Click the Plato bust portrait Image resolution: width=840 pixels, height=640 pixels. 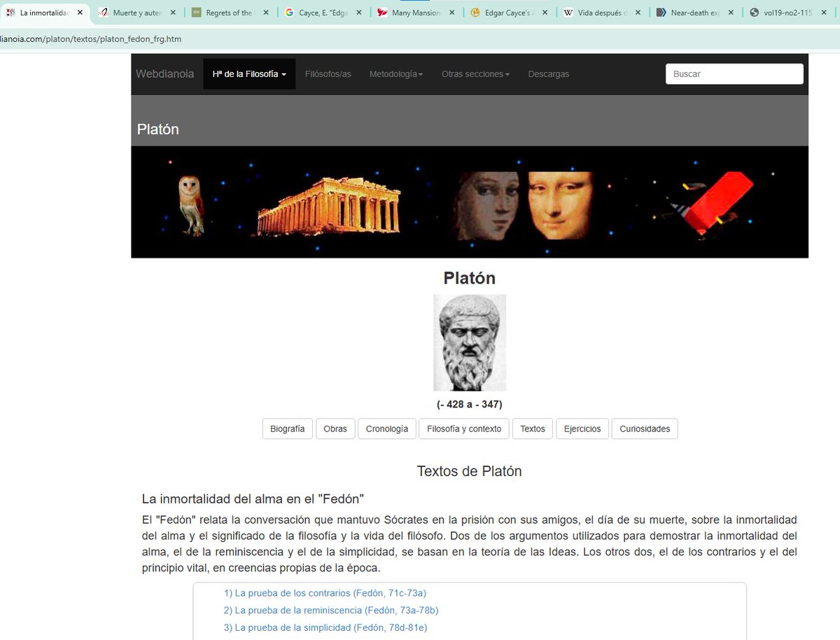coord(470,342)
